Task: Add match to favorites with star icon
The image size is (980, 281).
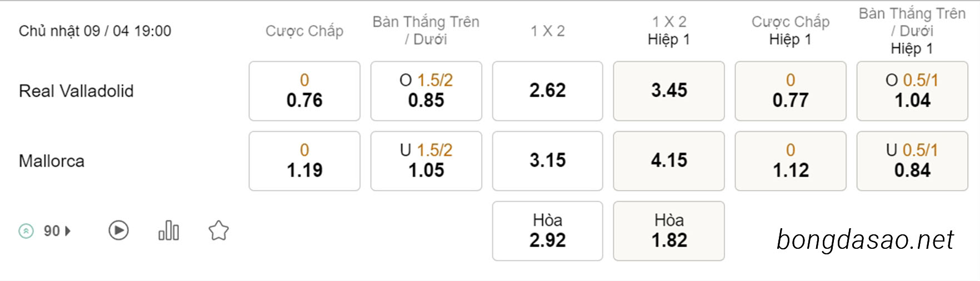Action: pyautogui.click(x=218, y=230)
